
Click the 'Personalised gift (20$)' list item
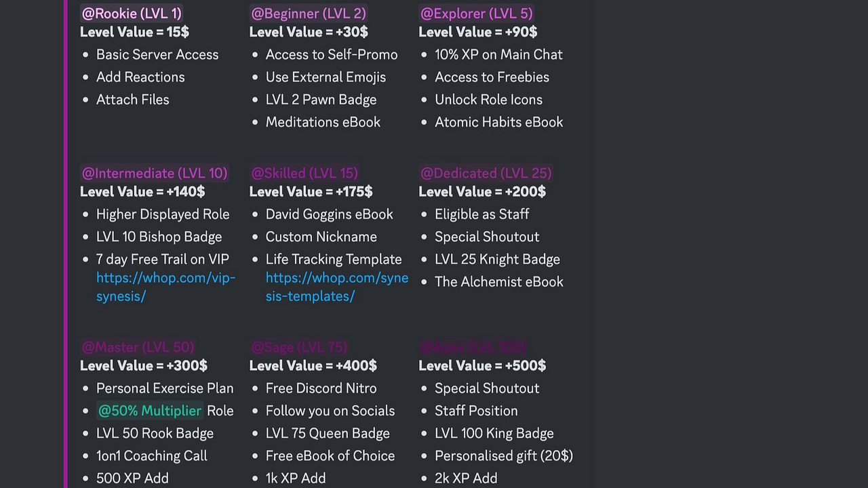coord(504,456)
